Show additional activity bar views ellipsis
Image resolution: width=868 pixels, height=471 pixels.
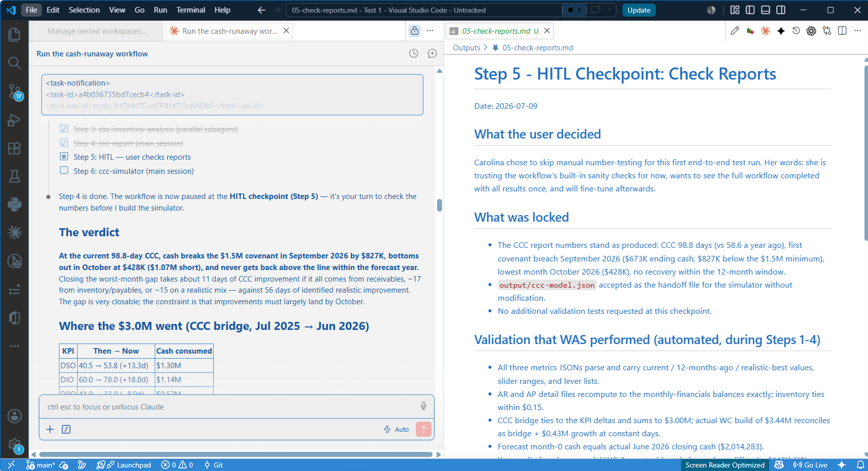coord(15,346)
